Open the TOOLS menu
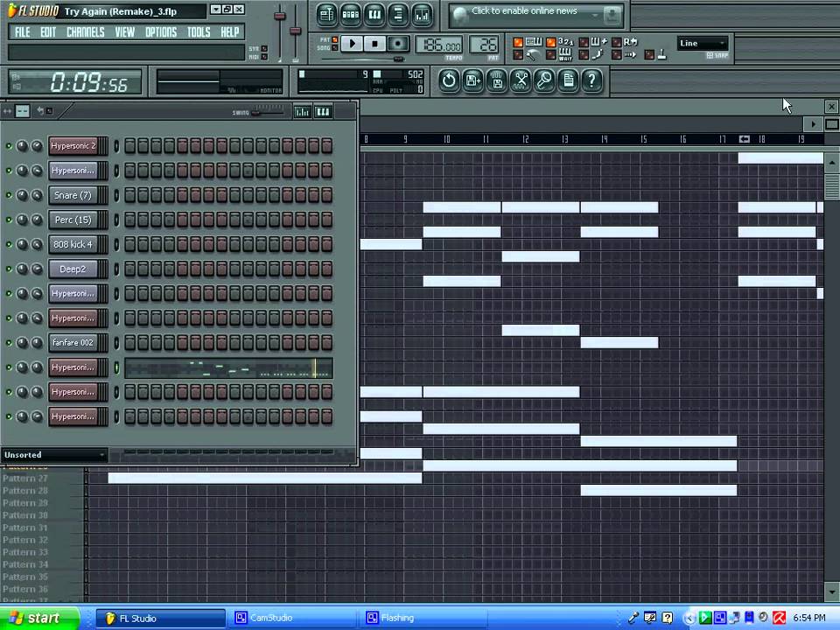The width and height of the screenshot is (840, 630). [x=199, y=32]
